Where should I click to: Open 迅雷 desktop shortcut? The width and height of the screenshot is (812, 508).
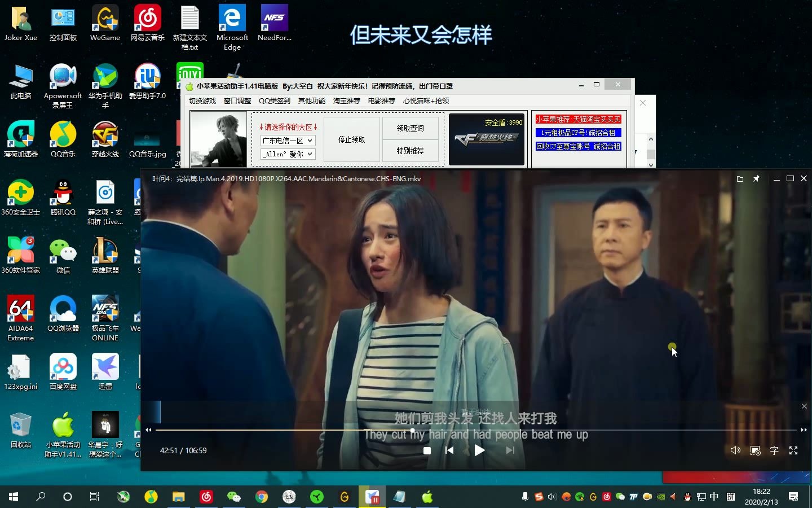pyautogui.click(x=105, y=373)
